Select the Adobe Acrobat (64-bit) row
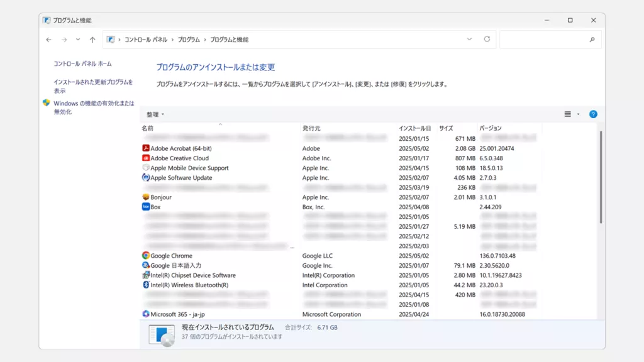 pos(340,148)
